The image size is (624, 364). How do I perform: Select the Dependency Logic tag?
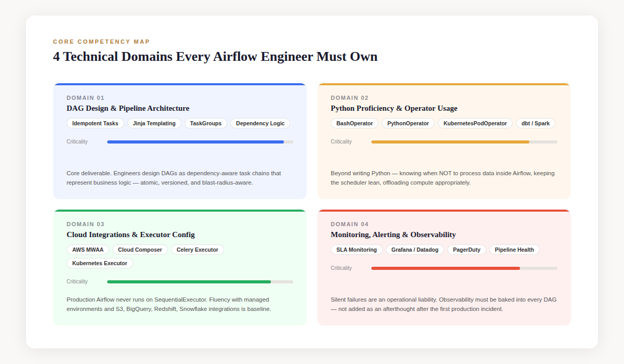point(260,123)
